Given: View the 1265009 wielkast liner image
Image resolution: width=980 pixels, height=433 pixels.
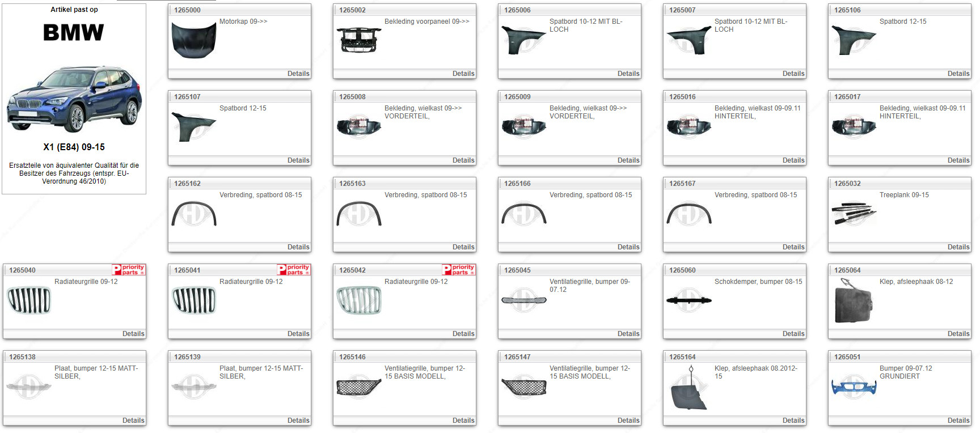Looking at the screenshot, I should click(x=524, y=127).
